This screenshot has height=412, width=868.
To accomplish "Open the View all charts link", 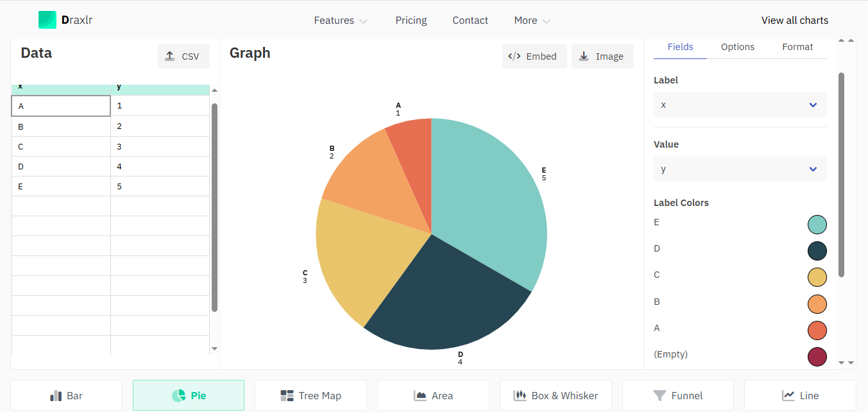I will 795,20.
